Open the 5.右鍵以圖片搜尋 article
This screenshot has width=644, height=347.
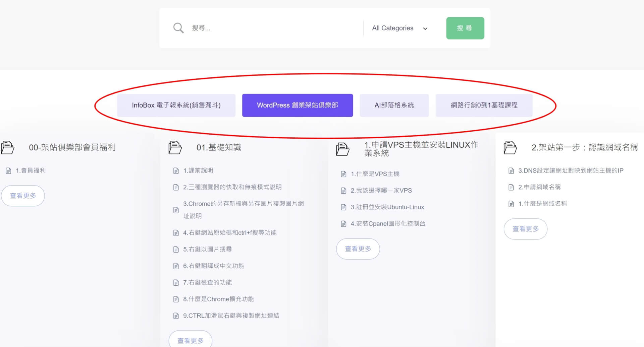[207, 249]
